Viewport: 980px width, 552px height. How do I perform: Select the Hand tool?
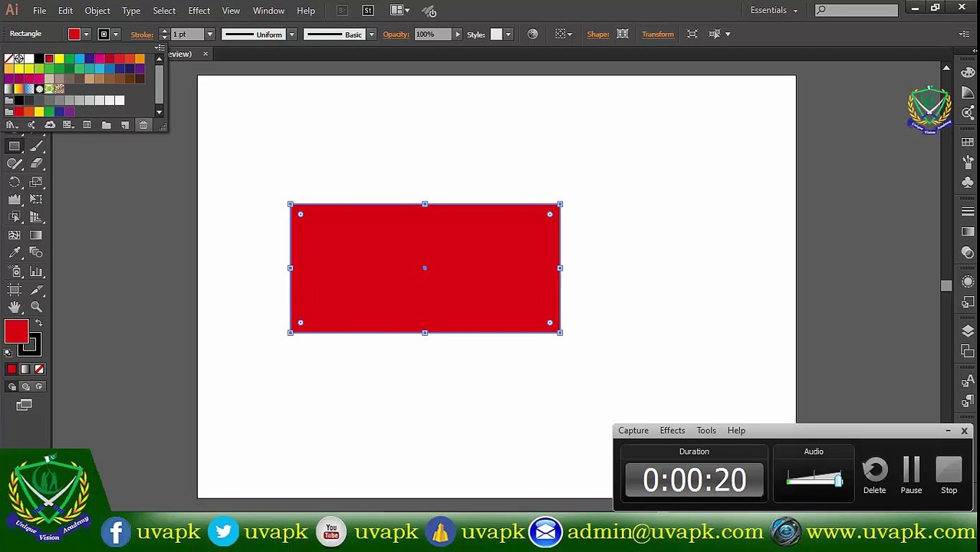point(15,307)
